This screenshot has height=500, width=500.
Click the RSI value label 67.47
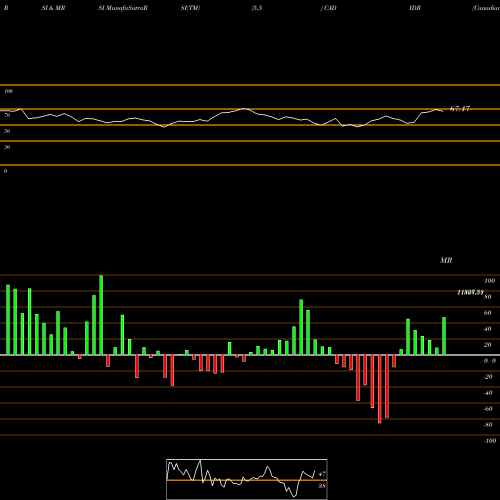(460, 109)
